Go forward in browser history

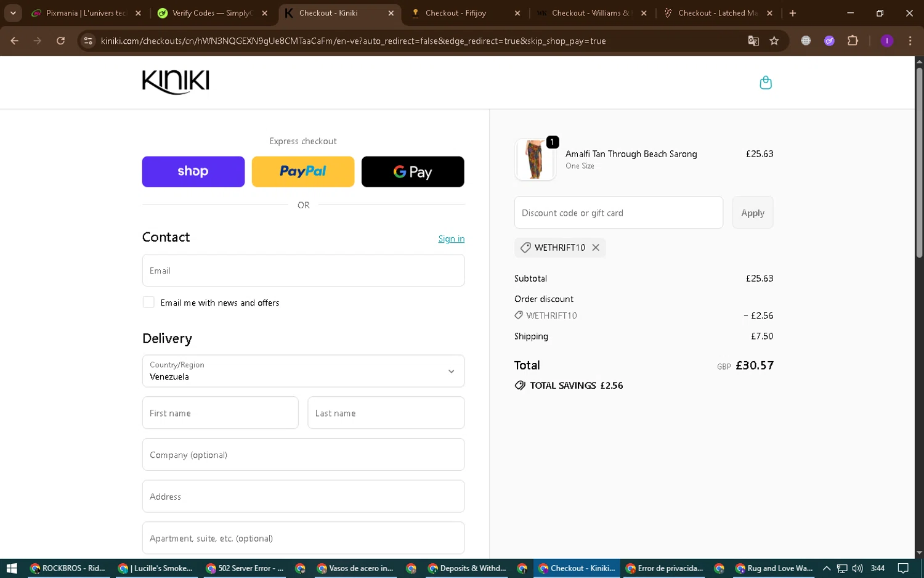pyautogui.click(x=38, y=41)
